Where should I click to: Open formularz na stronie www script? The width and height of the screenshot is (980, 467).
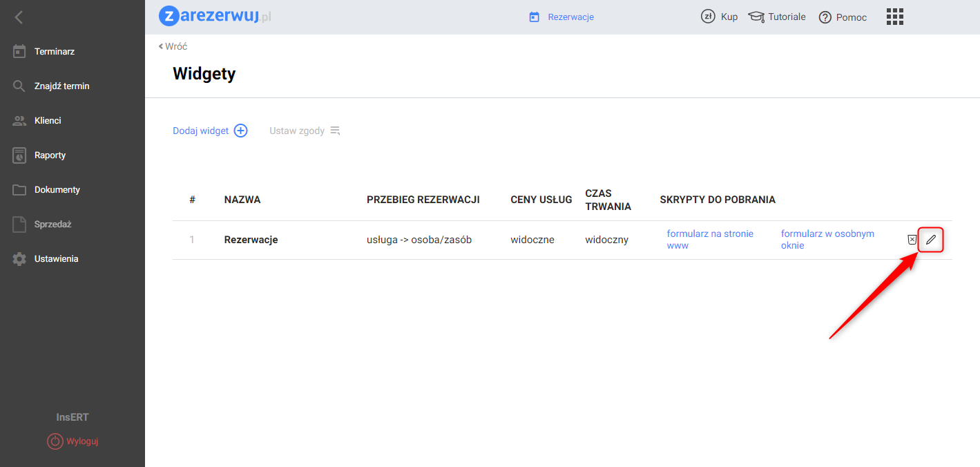[x=710, y=240]
